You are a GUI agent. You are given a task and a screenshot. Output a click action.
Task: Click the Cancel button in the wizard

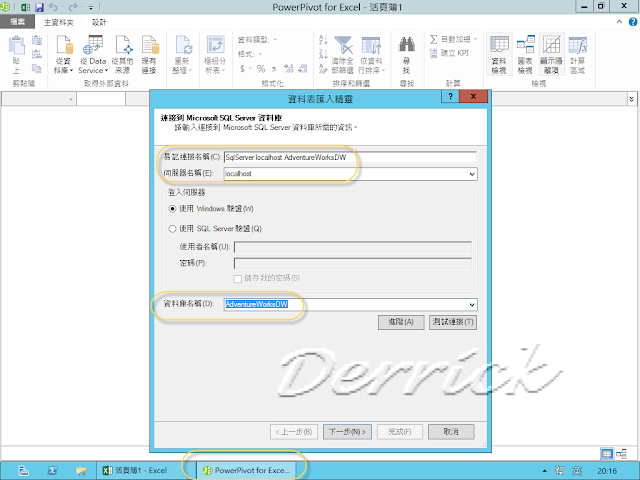click(451, 432)
